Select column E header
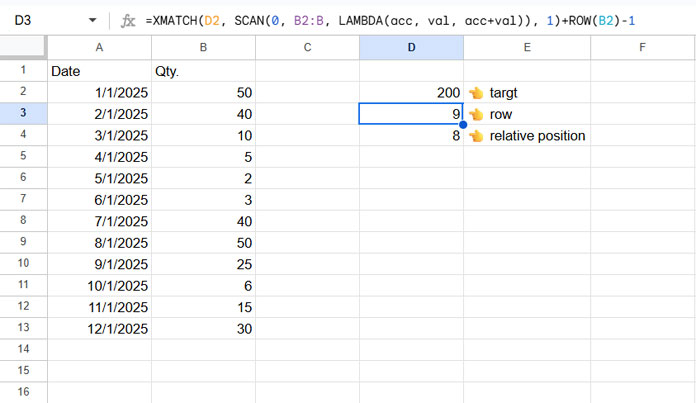This screenshot has height=403, width=696. point(527,47)
